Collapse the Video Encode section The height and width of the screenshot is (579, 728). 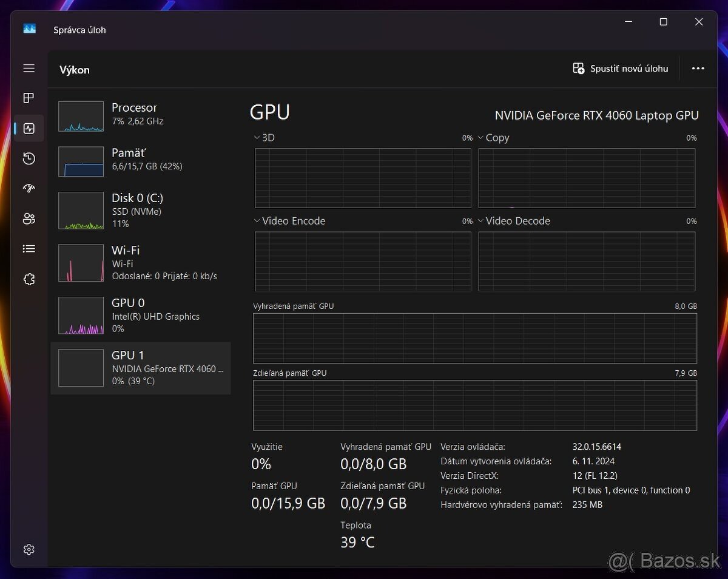click(x=256, y=220)
